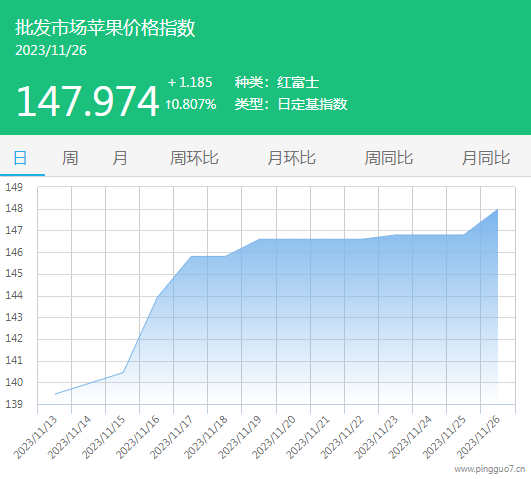Image resolution: width=531 pixels, height=479 pixels.
Task: Show the 月同比 tab
Action: click(486, 158)
